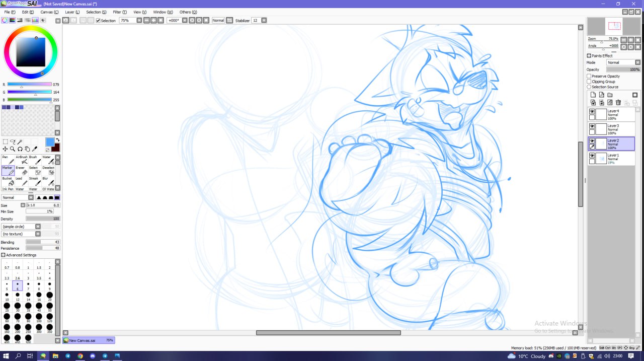Click the delete layer trash icon
The width and height of the screenshot is (644, 361).
618,103
